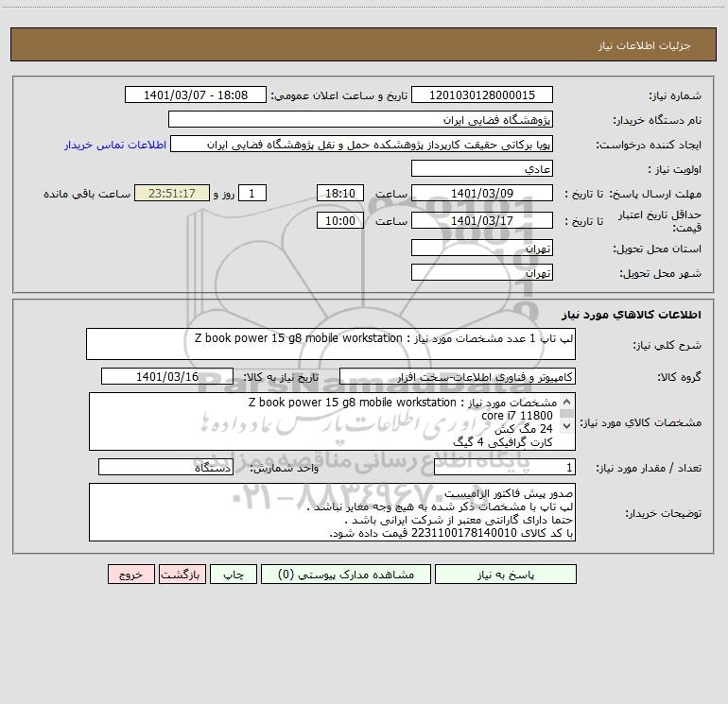Screen dimensions: 728x704
Task: Click price validity time 10:00
Action: (x=339, y=220)
